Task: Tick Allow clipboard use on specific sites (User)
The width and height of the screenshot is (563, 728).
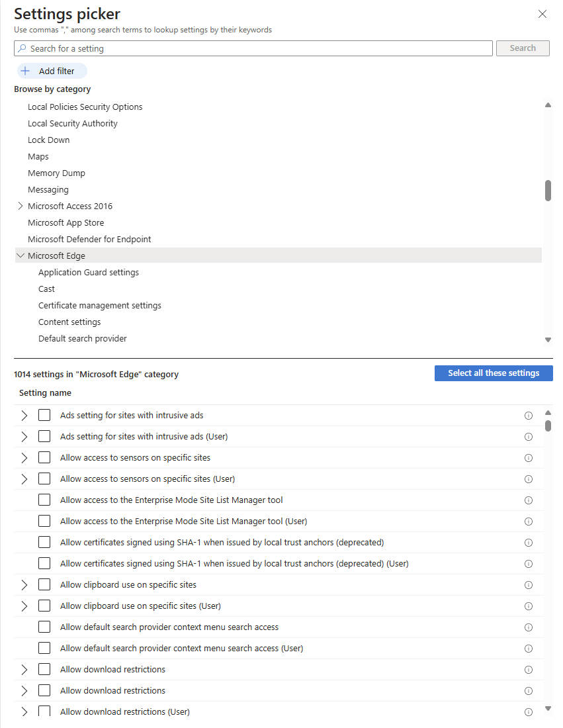Action: 44,606
